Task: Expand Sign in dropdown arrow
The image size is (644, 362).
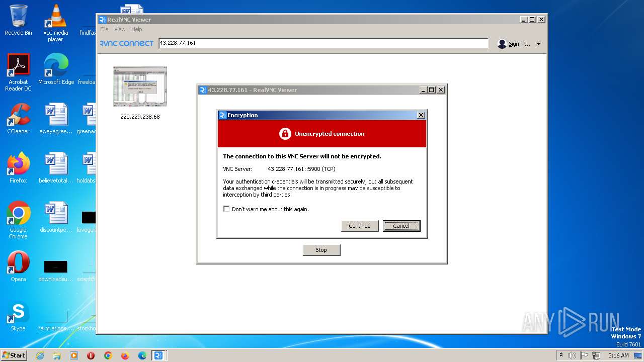Action: (538, 44)
